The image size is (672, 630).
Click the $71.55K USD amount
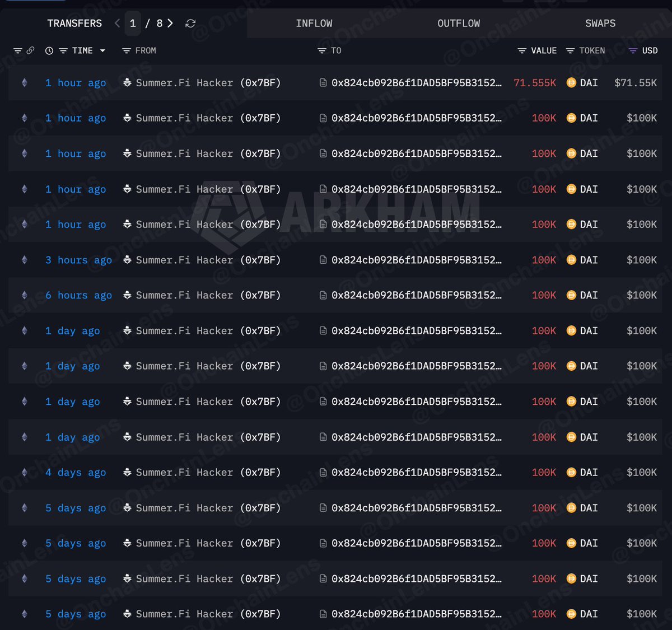(636, 83)
